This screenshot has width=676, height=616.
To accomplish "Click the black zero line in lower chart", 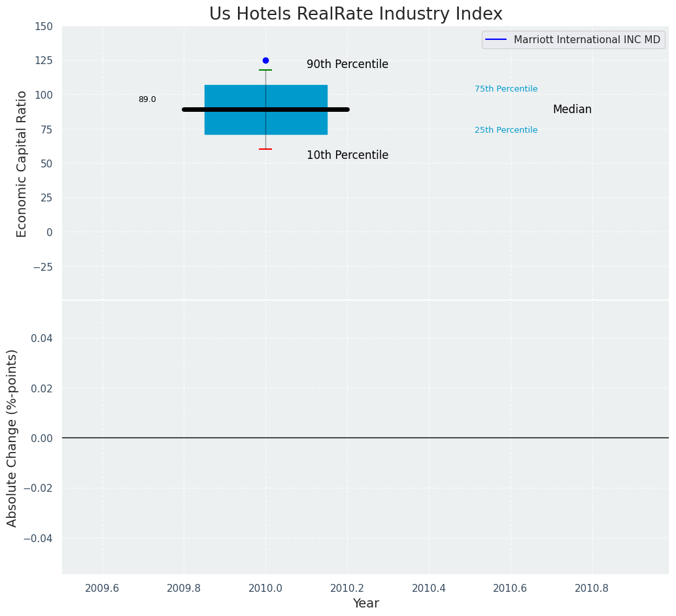I will pyautogui.click(x=458, y=437).
